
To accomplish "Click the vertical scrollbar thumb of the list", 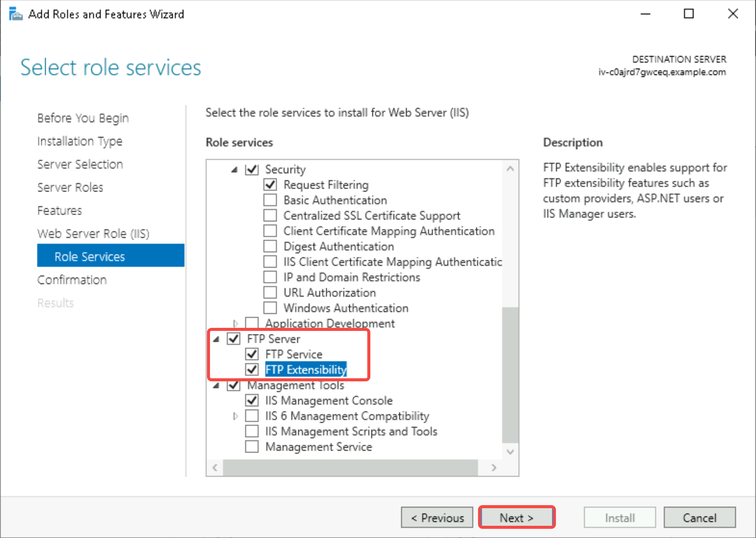I will (510, 375).
